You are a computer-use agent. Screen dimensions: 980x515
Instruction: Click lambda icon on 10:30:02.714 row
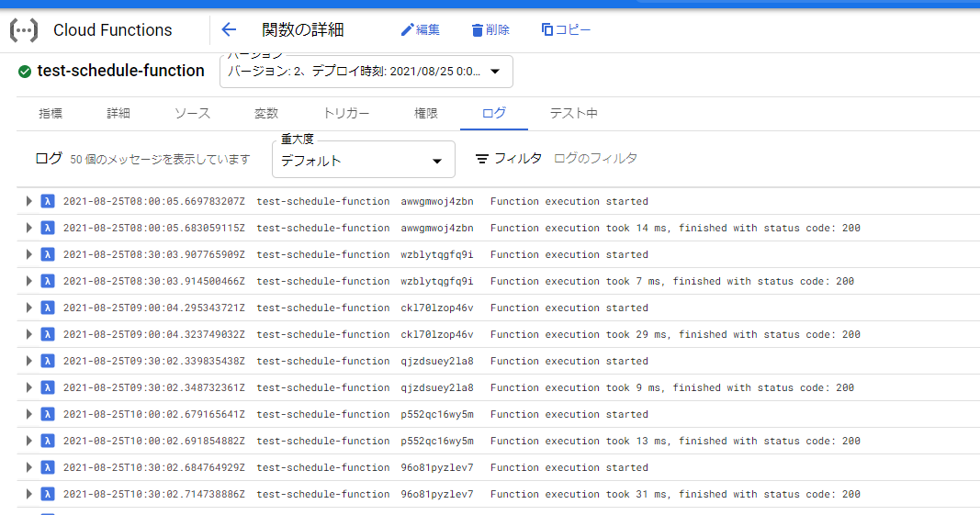point(48,494)
